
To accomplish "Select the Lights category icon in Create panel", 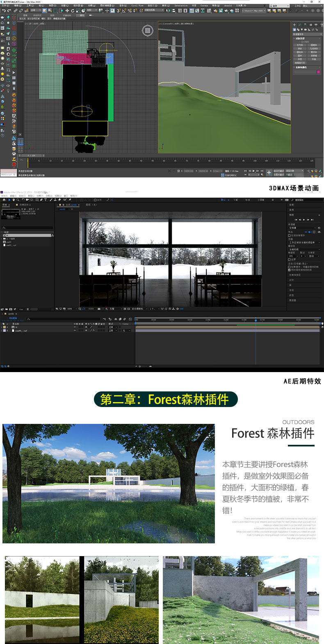I will 302,30.
